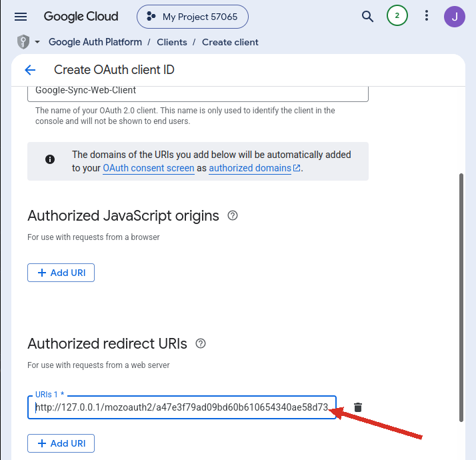Click the search magnifier icon
The height and width of the screenshot is (460, 476).
coord(367,17)
